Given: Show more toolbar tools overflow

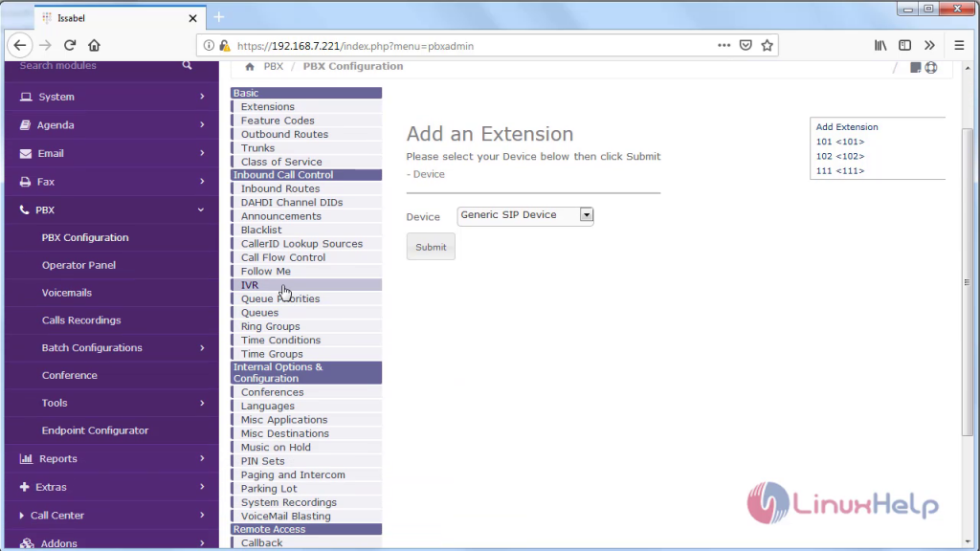Looking at the screenshot, I should tap(929, 45).
